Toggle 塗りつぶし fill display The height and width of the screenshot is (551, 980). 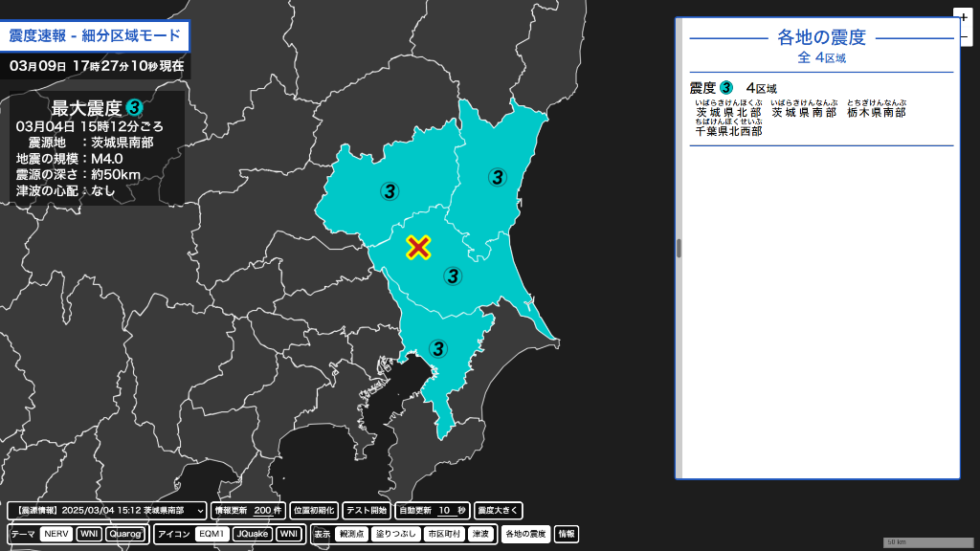click(396, 534)
